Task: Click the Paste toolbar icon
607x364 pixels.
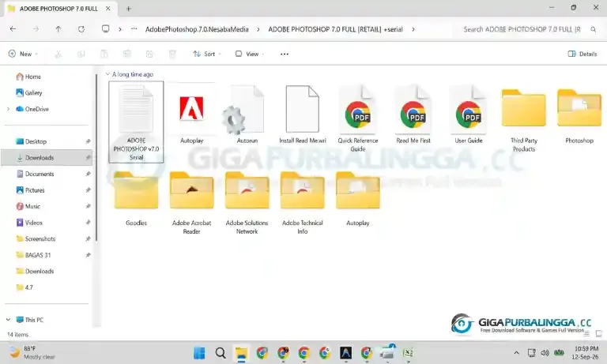Action: pyautogui.click(x=104, y=54)
